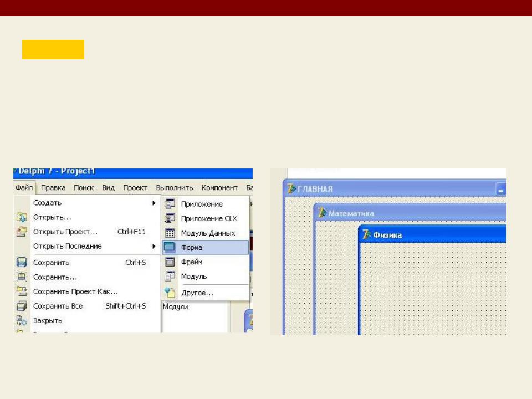Click the save-all icon beside Сохранить Все
532x399 pixels.
(22, 306)
